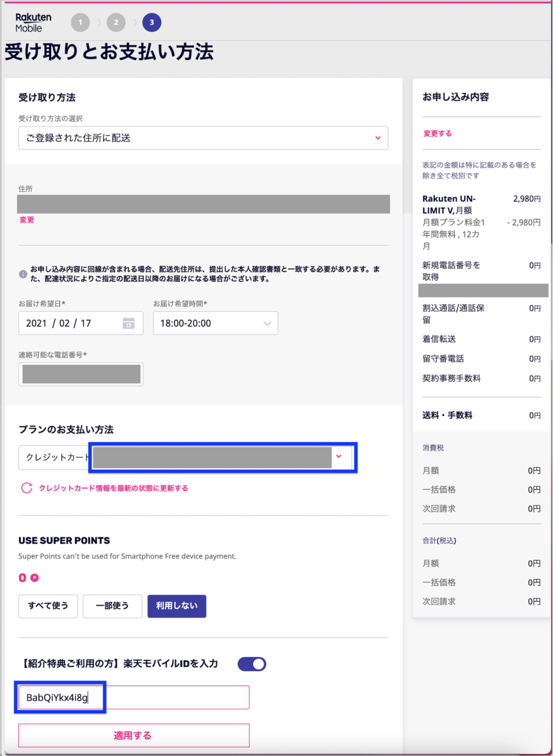Screen dimensions: 553x756
Task: Click the 新規電話番号を取得 row label
Action: point(451,271)
